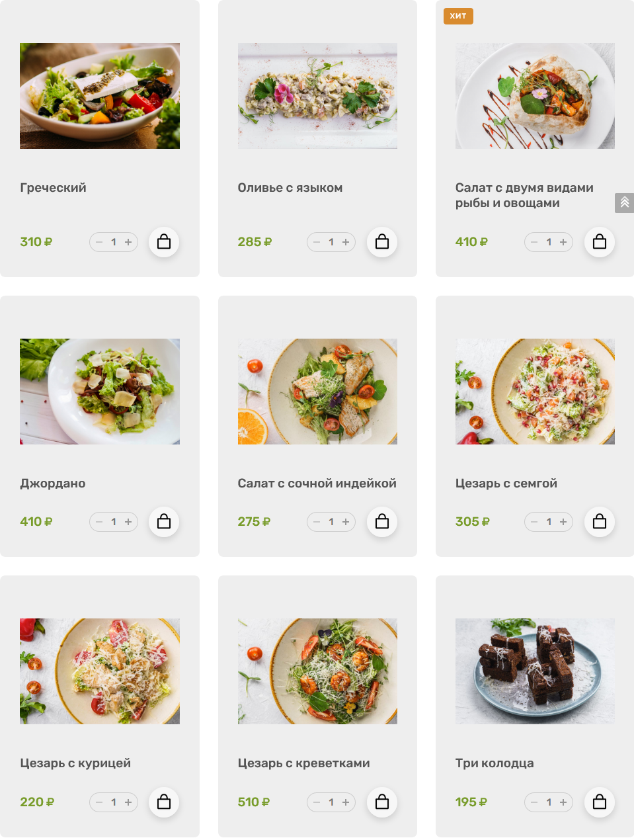
Task: Add Оливье с языком to cart
Action: [382, 242]
